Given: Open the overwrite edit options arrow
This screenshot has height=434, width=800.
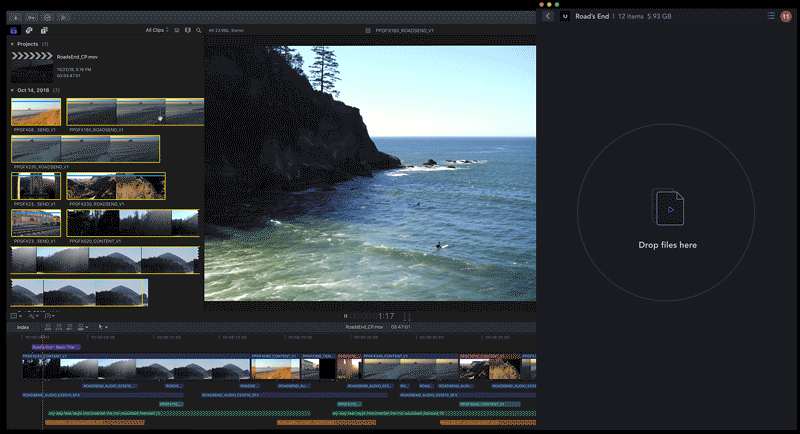Looking at the screenshot, I should [87, 327].
